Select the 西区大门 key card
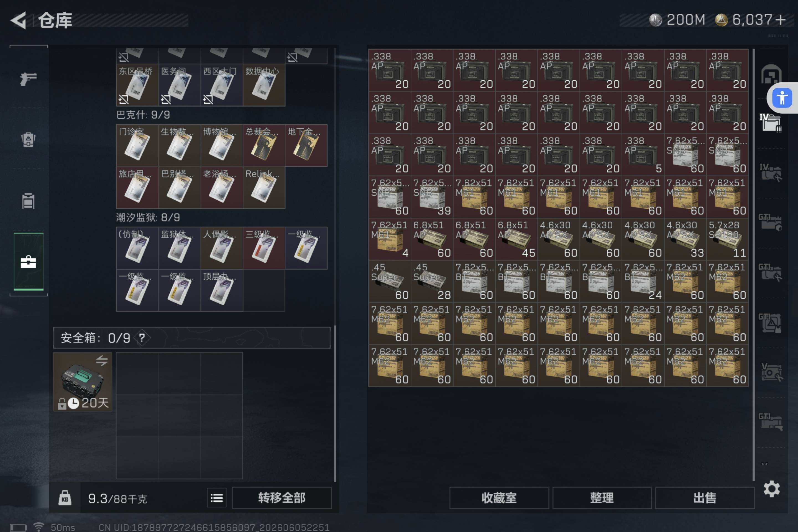 point(222,85)
